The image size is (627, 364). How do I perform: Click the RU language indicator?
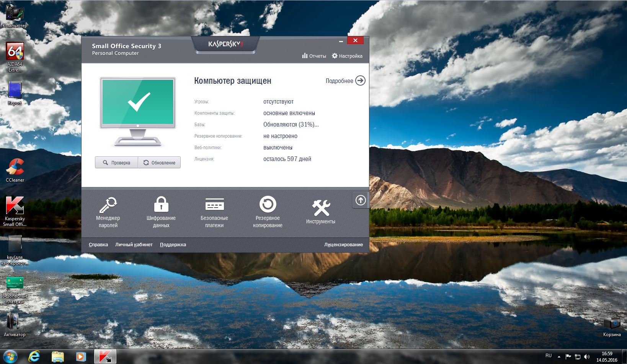pyautogui.click(x=549, y=356)
